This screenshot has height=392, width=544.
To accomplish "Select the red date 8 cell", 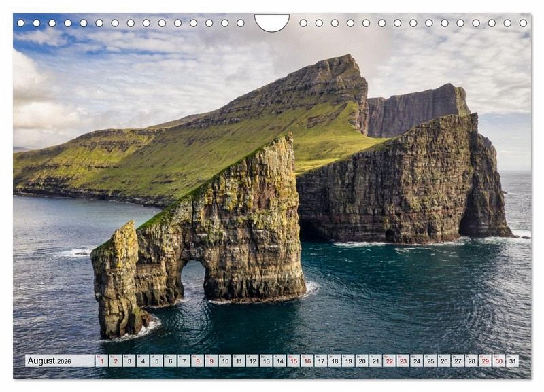I will point(198,361).
